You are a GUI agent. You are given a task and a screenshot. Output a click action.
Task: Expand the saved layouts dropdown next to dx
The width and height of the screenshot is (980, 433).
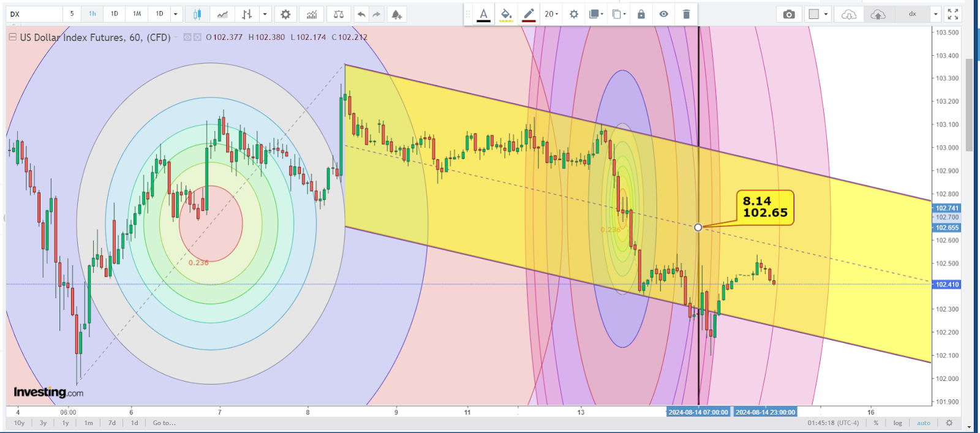coord(935,14)
